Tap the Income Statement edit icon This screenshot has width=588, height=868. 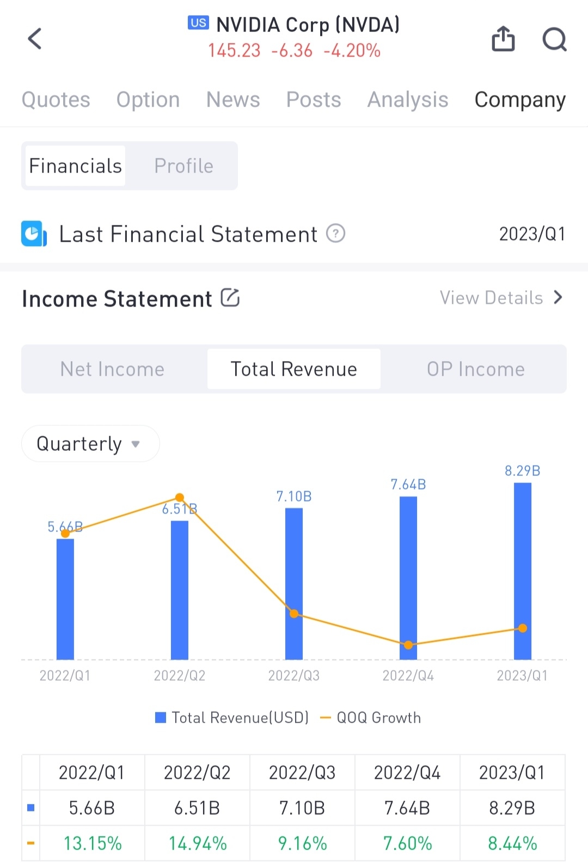pos(230,298)
